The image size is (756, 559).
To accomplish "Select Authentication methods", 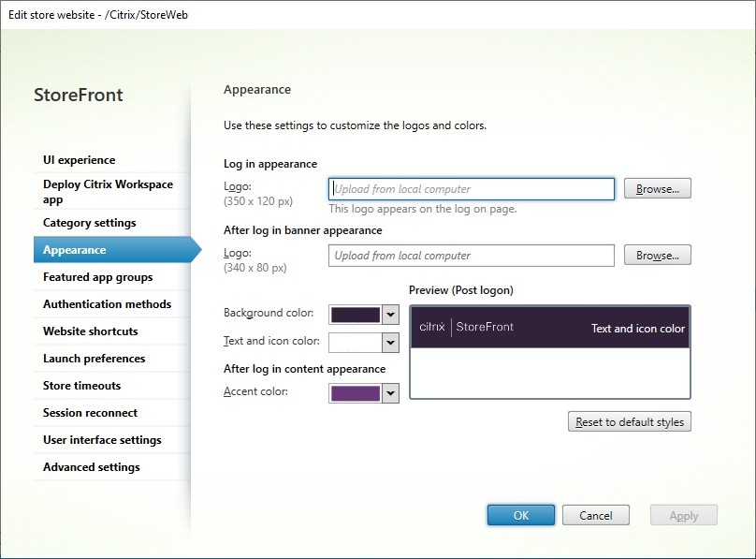I will (x=107, y=303).
